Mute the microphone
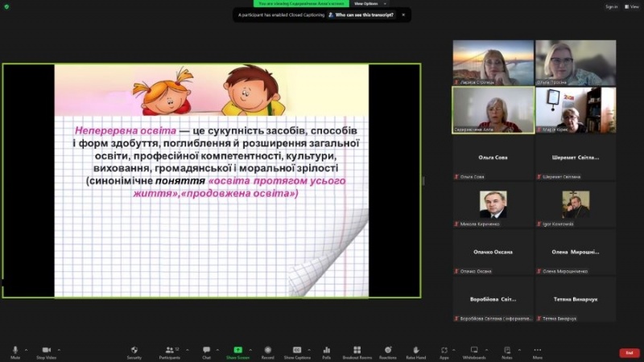Viewport: 644px width, 362px height. pos(15,352)
